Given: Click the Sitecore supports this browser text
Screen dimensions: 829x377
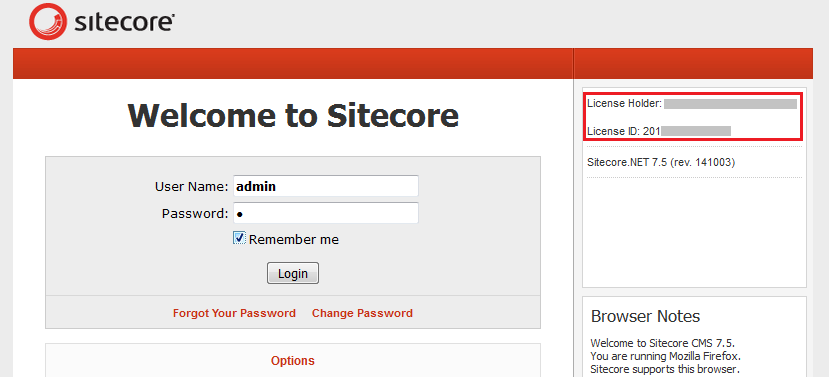Looking at the screenshot, I should tap(665, 369).
